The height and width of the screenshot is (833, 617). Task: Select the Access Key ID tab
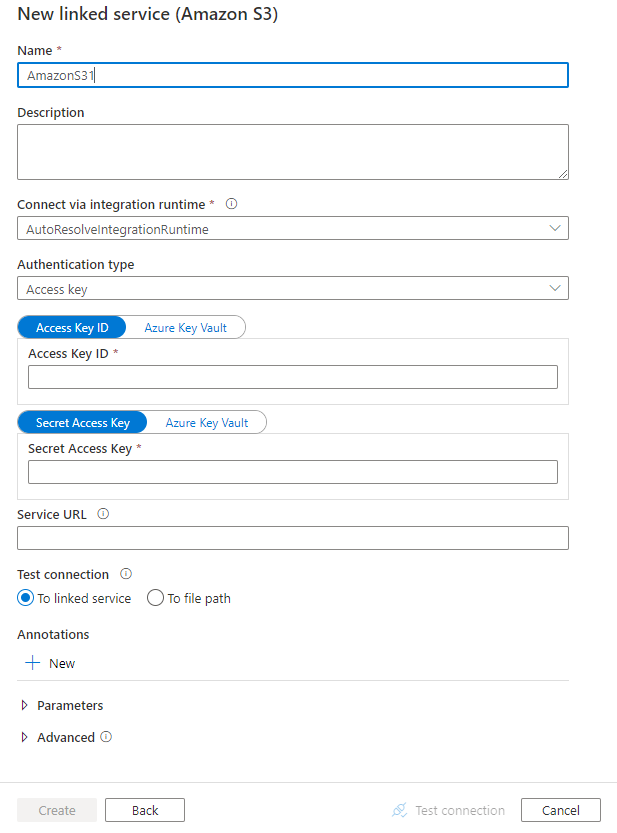click(x=71, y=327)
